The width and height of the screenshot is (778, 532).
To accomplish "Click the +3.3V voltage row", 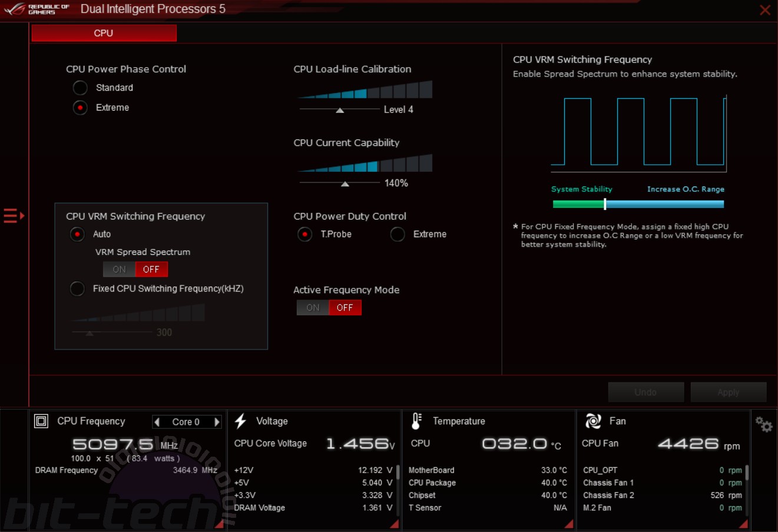I will coord(313,495).
